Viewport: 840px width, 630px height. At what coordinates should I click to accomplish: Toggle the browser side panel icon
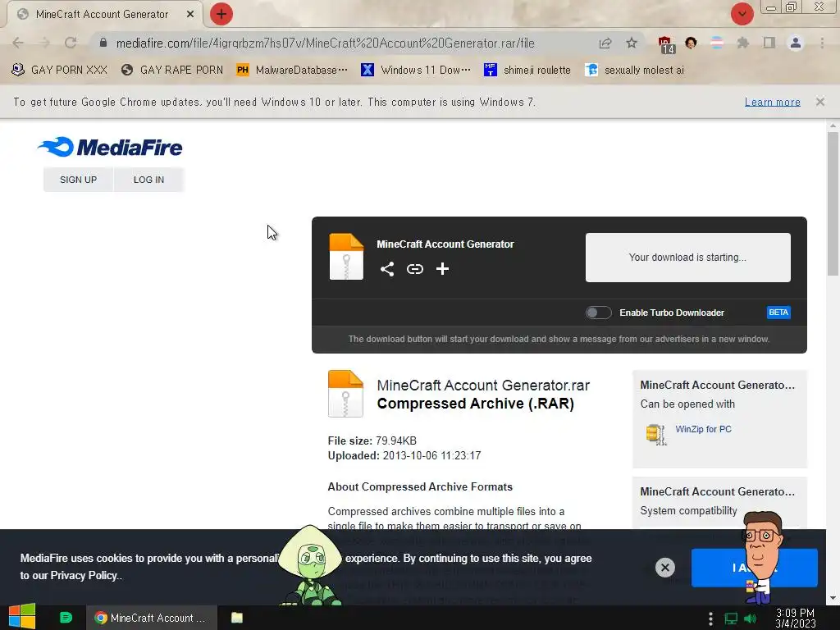(x=769, y=43)
